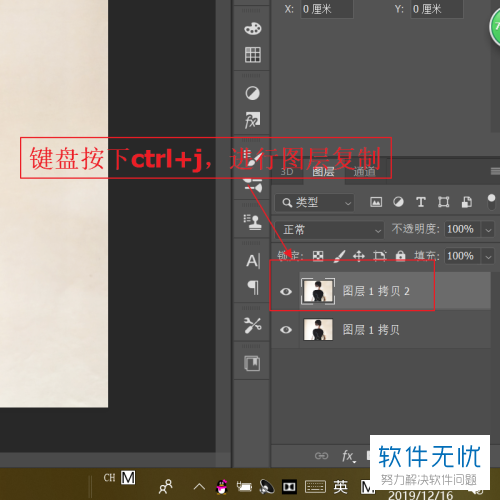Open the 类型 layer filter dropdown
The image size is (500, 500).
click(314, 203)
